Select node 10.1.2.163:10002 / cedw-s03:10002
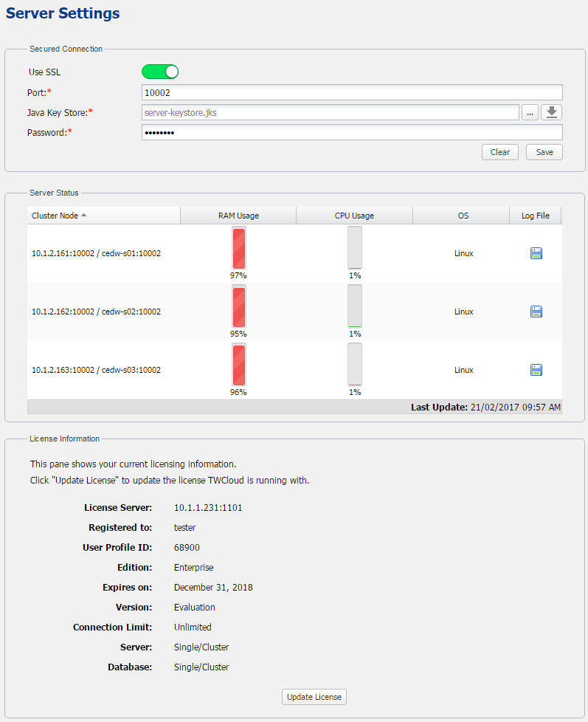 click(x=96, y=370)
